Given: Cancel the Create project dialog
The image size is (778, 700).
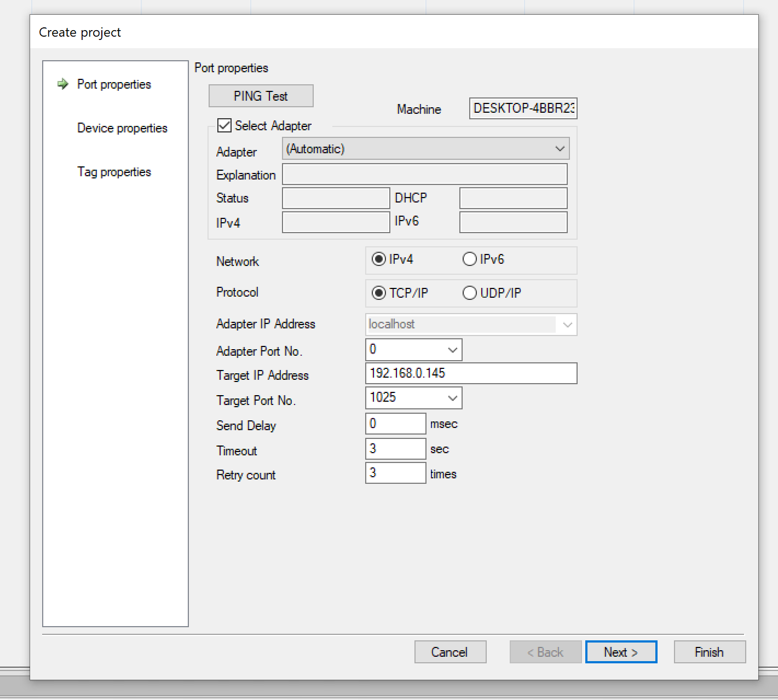Looking at the screenshot, I should [x=449, y=652].
